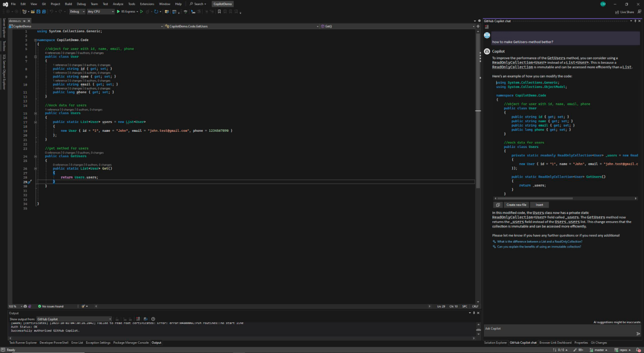Click the Restart/refresh browser link icon
Image resolution: width=644 pixels, height=353 pixels.
156,12
